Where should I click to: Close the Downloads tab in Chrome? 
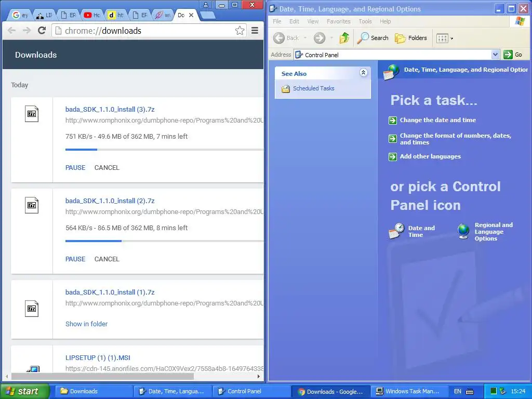tap(191, 15)
